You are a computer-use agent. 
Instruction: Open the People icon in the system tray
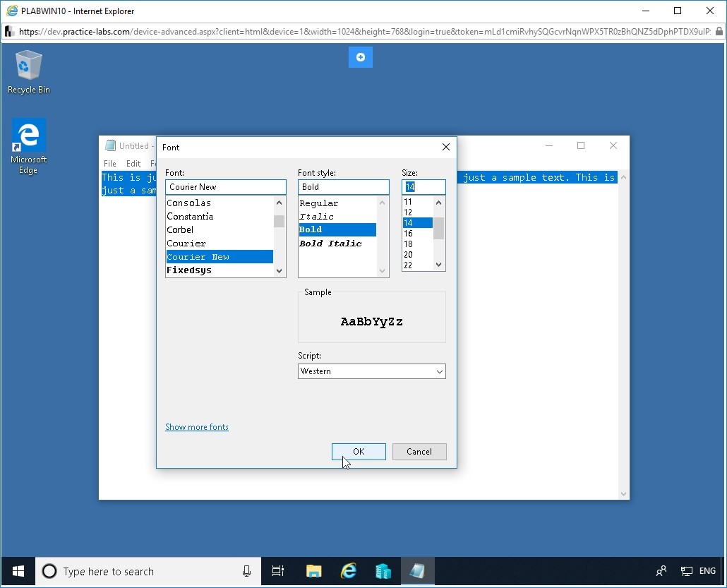click(x=661, y=571)
